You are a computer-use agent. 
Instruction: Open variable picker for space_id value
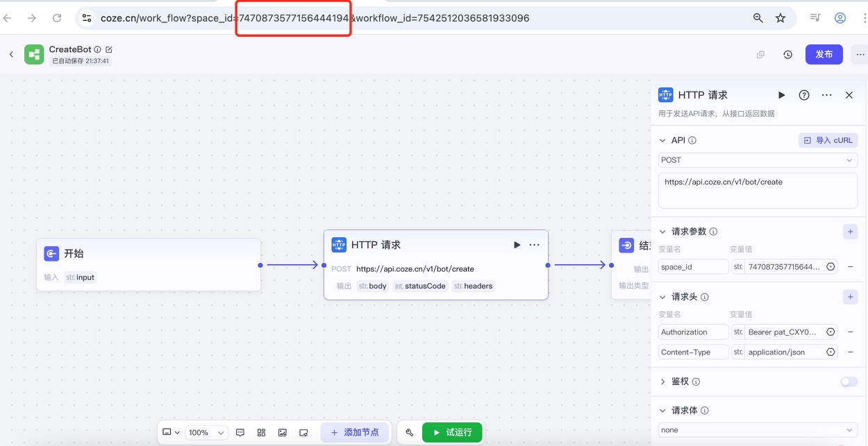831,266
